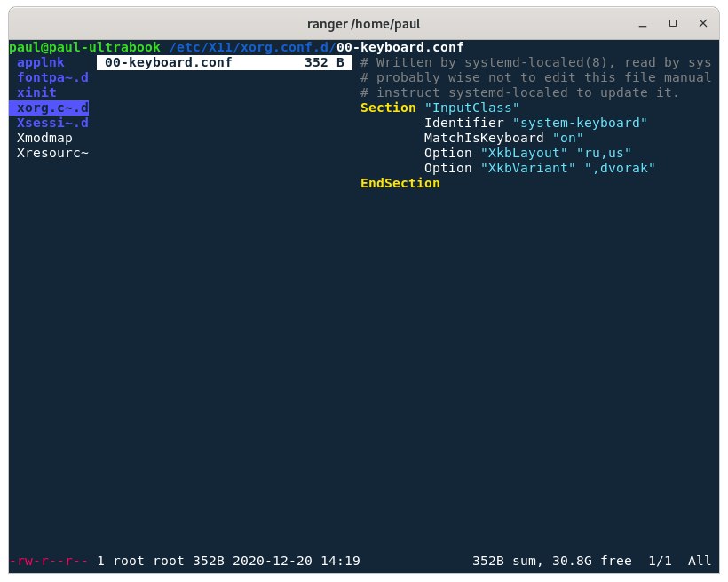
Task: Click the Option "XkbVariant" ",dvorak" line
Action: 540,168
